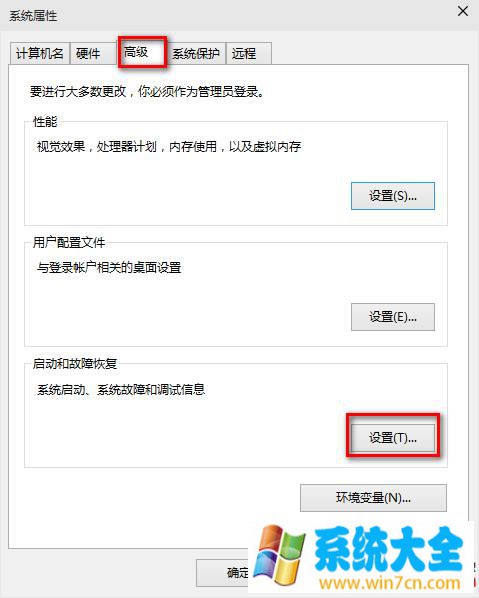Confirm with the 确定 button
The image size is (479, 598).
click(x=222, y=573)
